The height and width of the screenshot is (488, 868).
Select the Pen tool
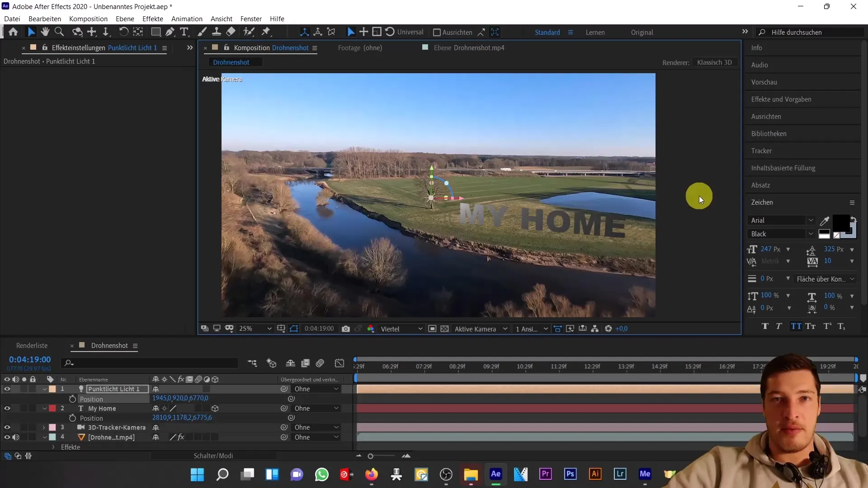coord(170,32)
